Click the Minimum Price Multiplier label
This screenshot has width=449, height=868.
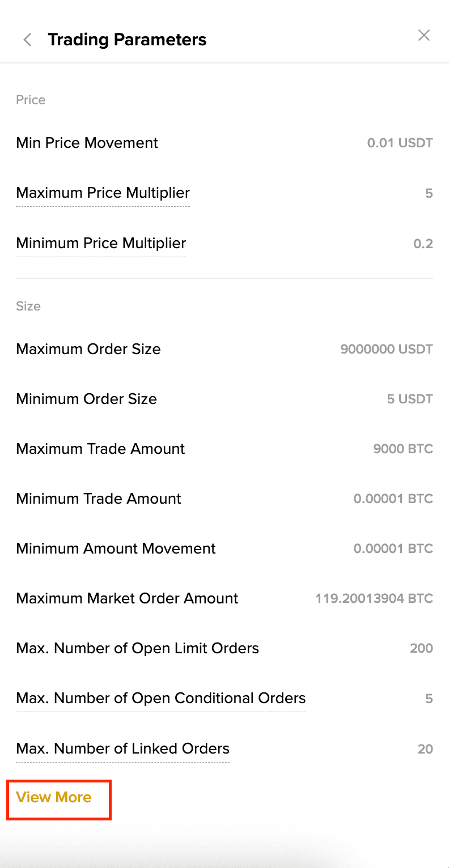(x=101, y=243)
